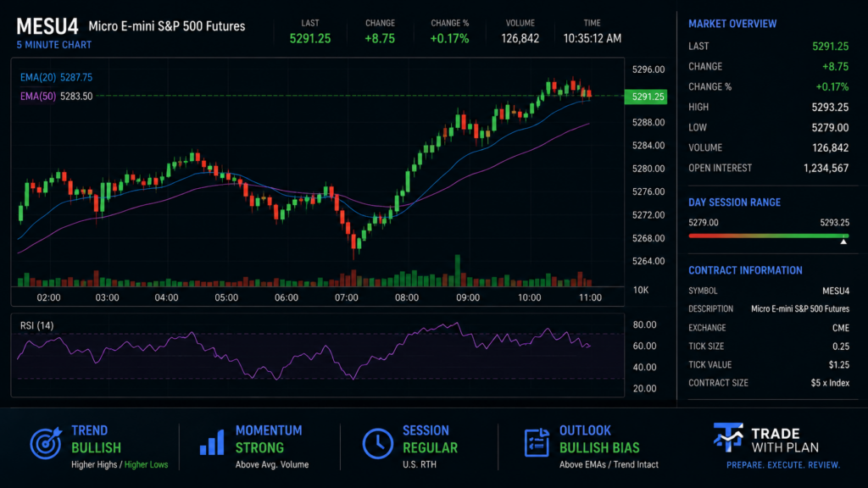Click the Session clock icon
The width and height of the screenshot is (868, 488).
point(377,443)
